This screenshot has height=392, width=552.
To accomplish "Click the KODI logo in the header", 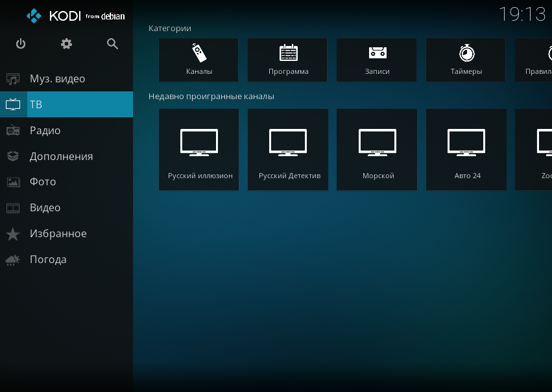I will pyautogui.click(x=69, y=16).
